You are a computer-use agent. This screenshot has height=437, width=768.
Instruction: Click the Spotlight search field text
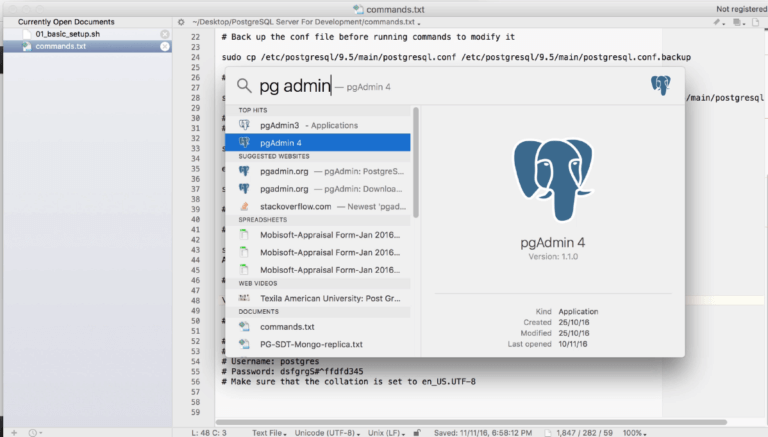[x=295, y=86]
